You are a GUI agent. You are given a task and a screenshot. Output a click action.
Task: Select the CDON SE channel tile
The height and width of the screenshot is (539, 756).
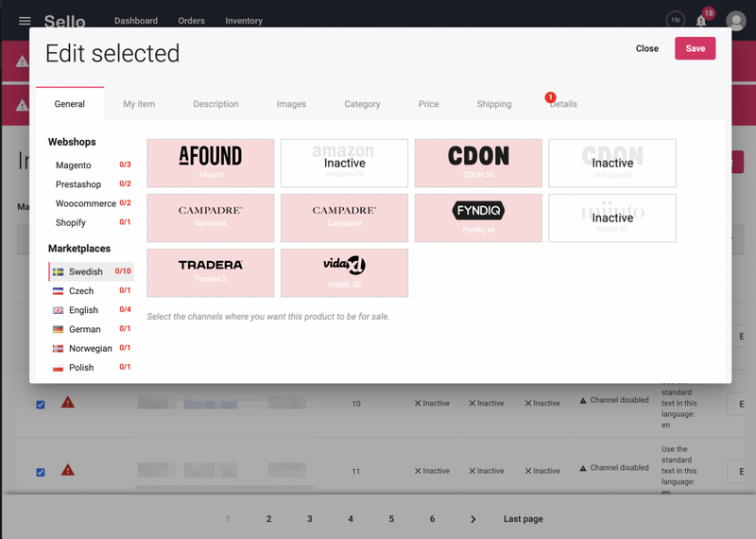tap(478, 163)
